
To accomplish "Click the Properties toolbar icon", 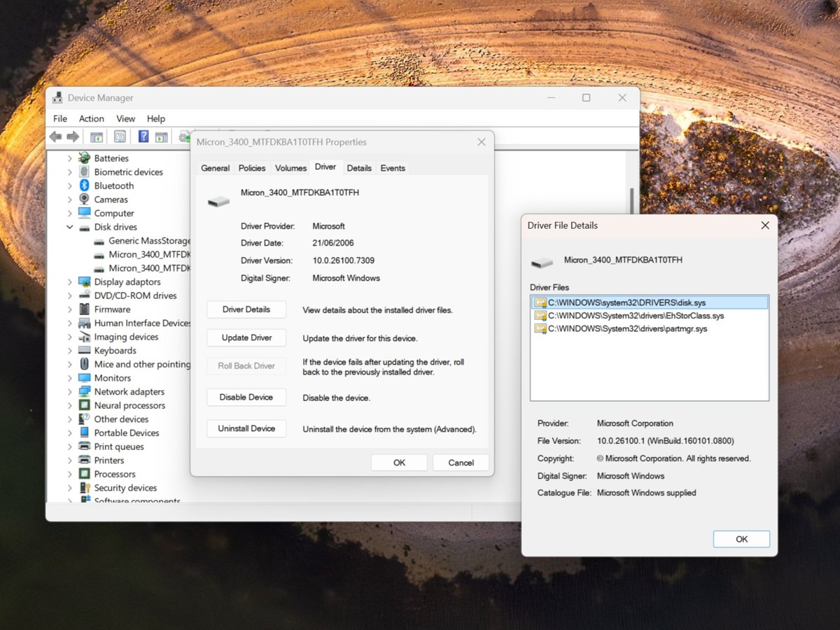I will click(x=120, y=136).
